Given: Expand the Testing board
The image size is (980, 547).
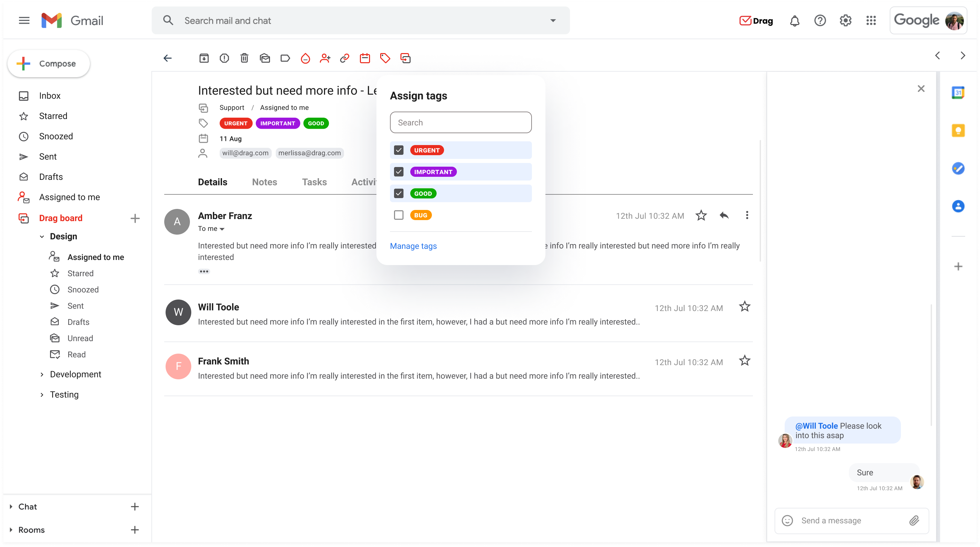Looking at the screenshot, I should pos(42,395).
